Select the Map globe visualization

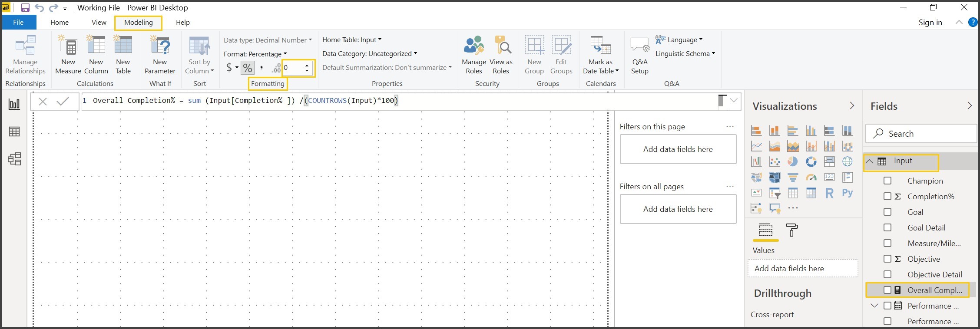(848, 161)
